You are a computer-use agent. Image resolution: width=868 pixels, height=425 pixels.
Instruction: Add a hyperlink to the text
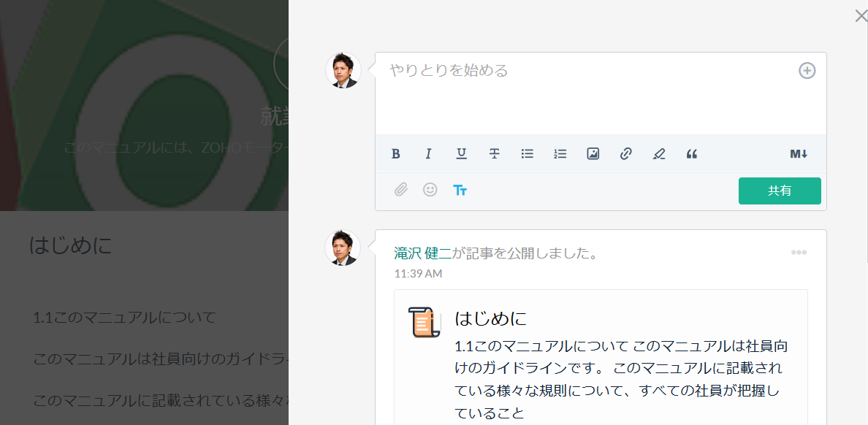click(626, 154)
